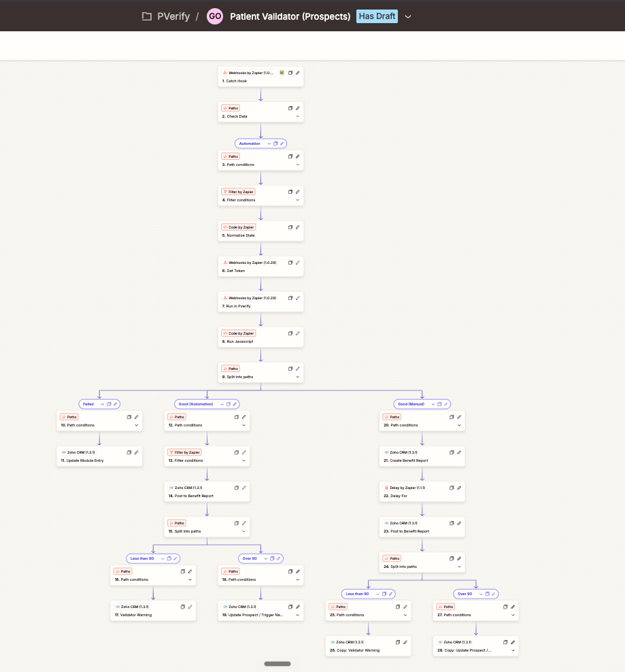The image size is (625, 672).
Task: Click copy icon on step 26 Copy: Validator Warning
Action: pyautogui.click(x=398, y=643)
